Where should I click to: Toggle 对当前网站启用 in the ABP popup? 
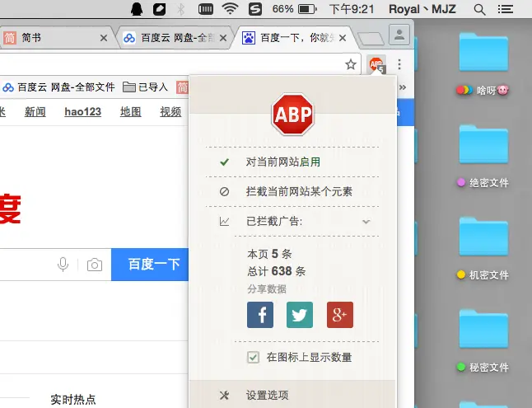click(292, 162)
